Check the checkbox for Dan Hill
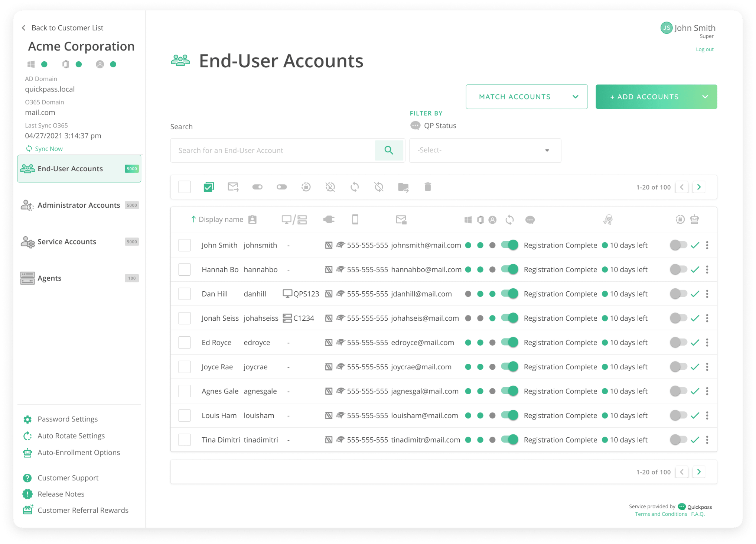 185,294
